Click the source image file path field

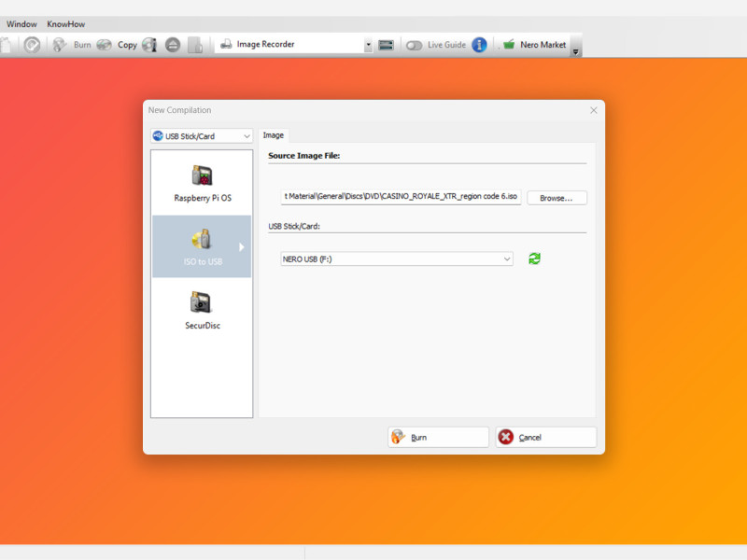(401, 196)
